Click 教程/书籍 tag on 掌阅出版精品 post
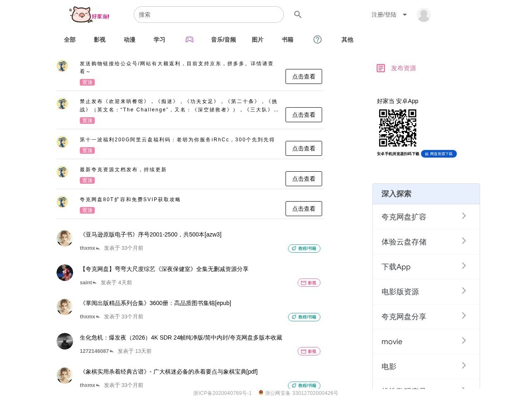This screenshot has height=399, width=532. point(304,317)
